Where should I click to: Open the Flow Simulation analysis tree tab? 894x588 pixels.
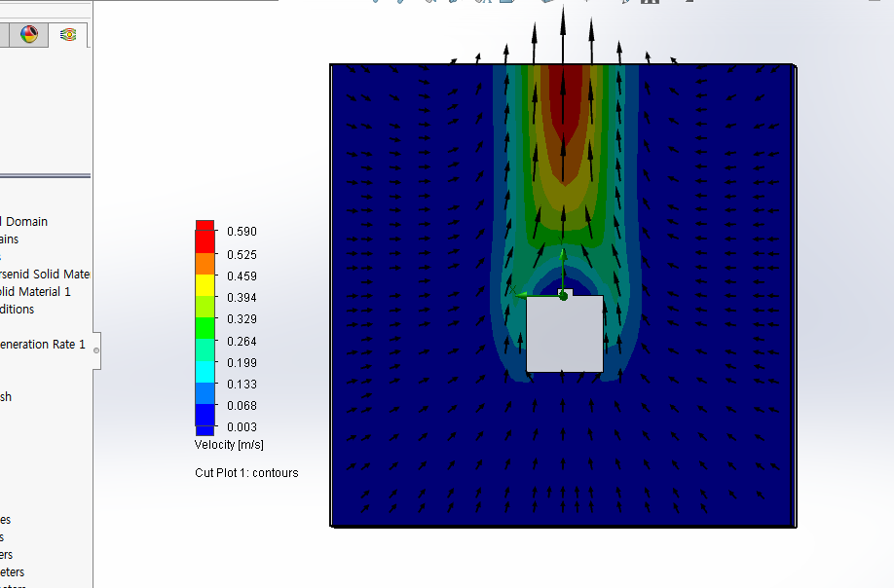[x=68, y=35]
